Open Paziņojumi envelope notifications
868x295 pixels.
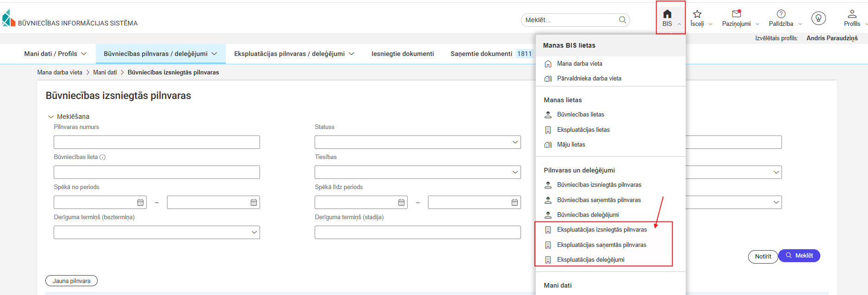[x=736, y=14]
